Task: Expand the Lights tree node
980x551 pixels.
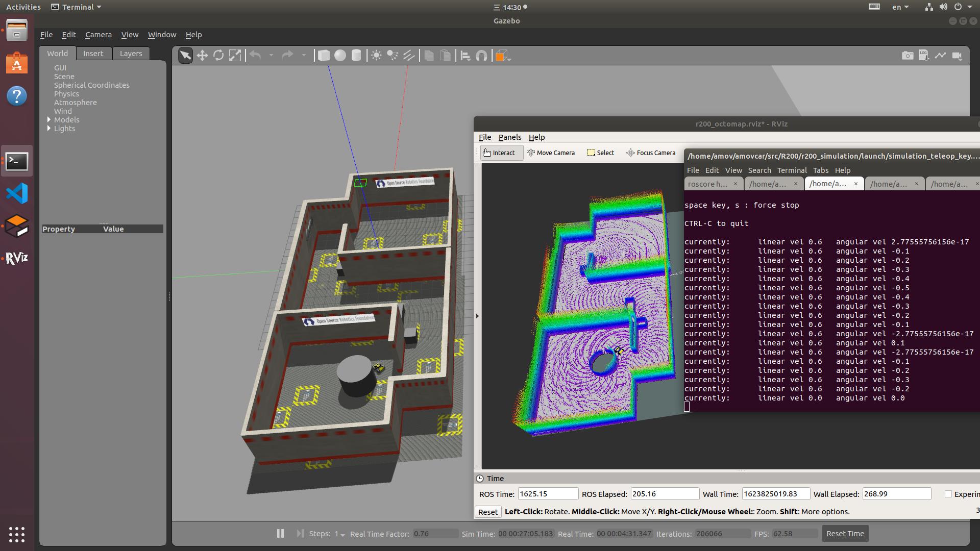Action: coord(50,129)
